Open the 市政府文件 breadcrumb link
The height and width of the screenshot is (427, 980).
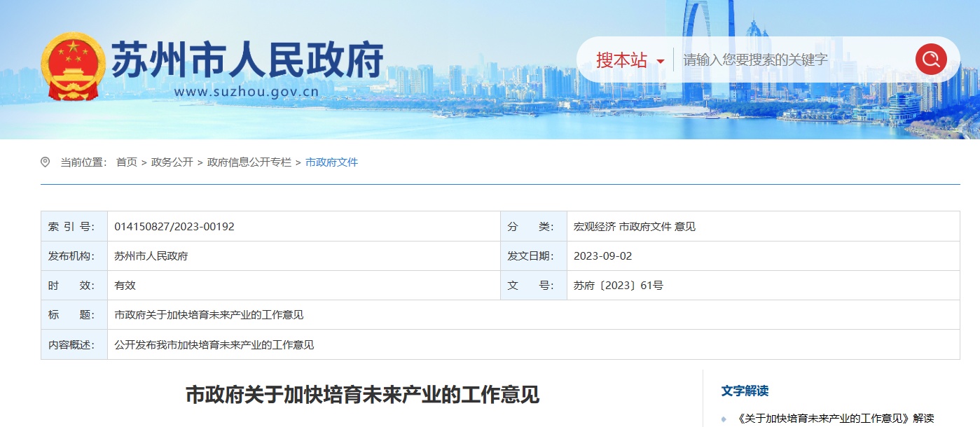(x=331, y=162)
